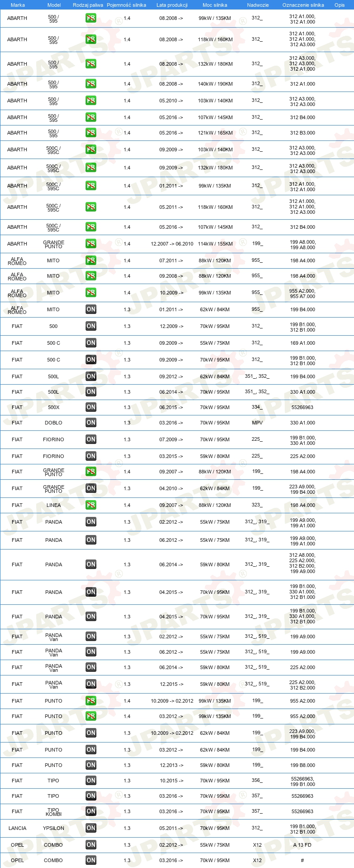
Task: Click the # engine code in the last row
Action: (x=302, y=860)
